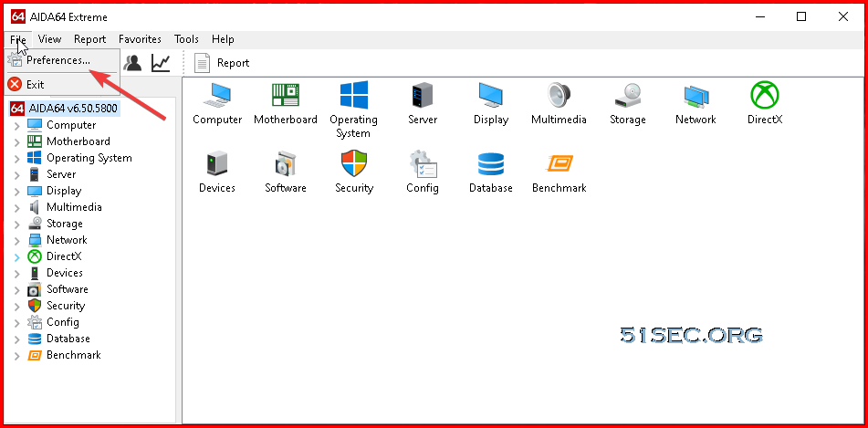
Task: Select Preferences from the File menu
Action: [x=62, y=60]
